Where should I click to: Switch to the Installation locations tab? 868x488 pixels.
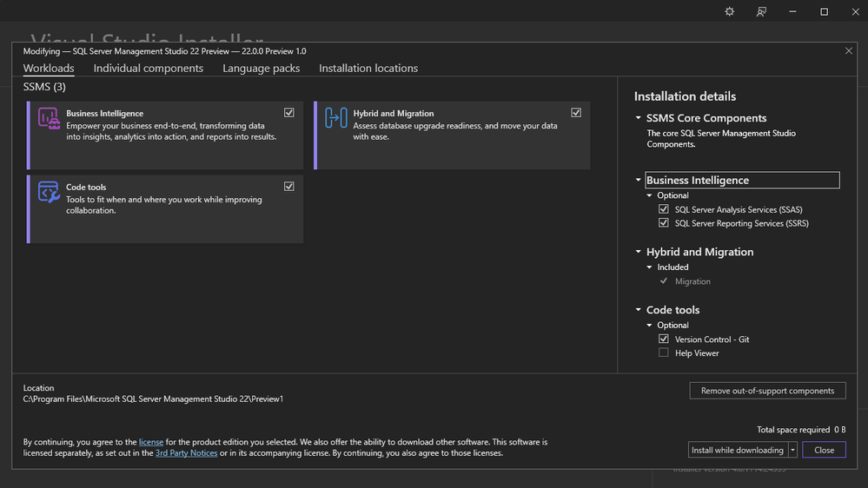368,68
